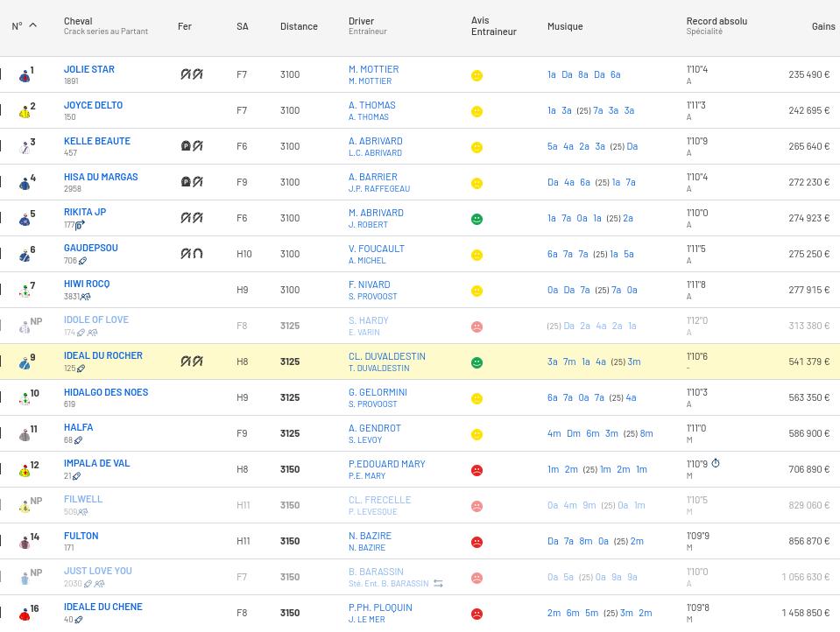Click the Gains column header

(822, 26)
